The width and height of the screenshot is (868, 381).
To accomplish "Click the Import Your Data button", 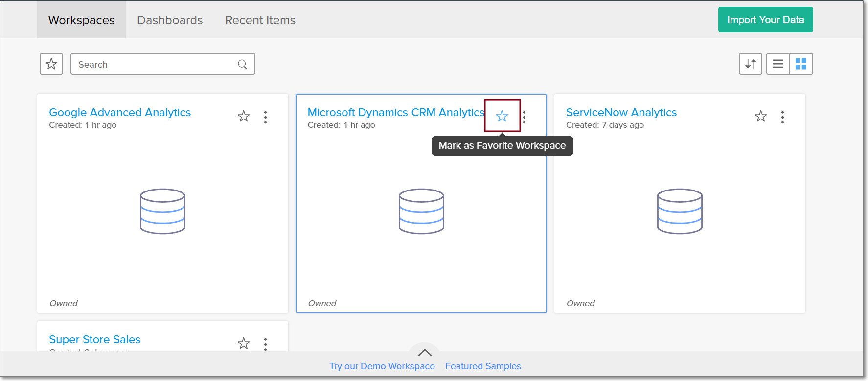I will coord(765,20).
